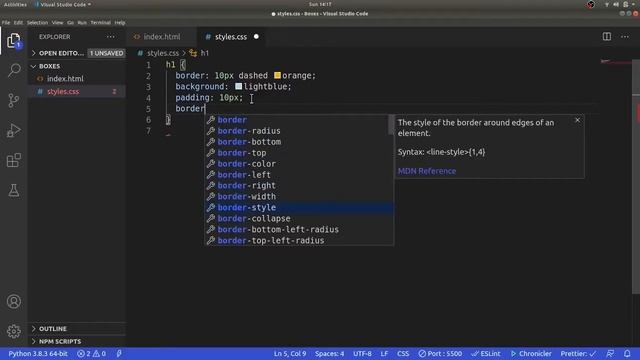Viewport: 640px width, 360px height.
Task: Open the Selection menu
Action: click(x=38, y=23)
